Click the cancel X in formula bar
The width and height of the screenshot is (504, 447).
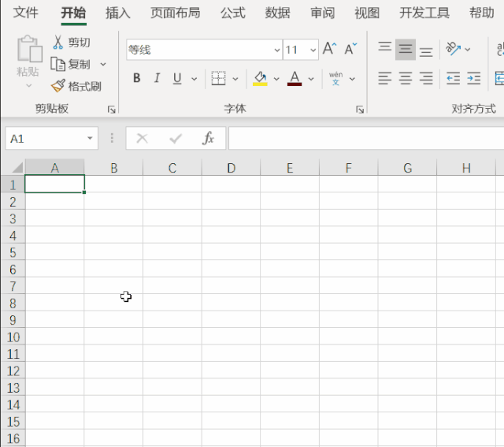click(142, 139)
